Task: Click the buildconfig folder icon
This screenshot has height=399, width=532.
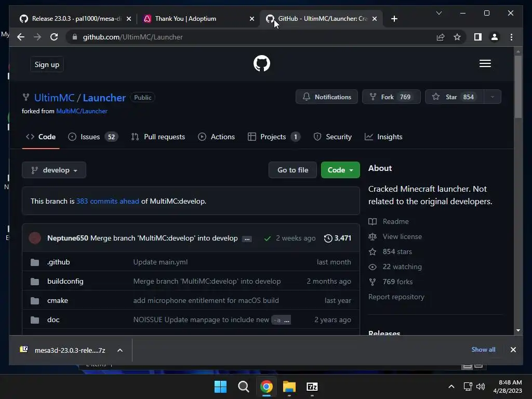Action: [35, 282]
